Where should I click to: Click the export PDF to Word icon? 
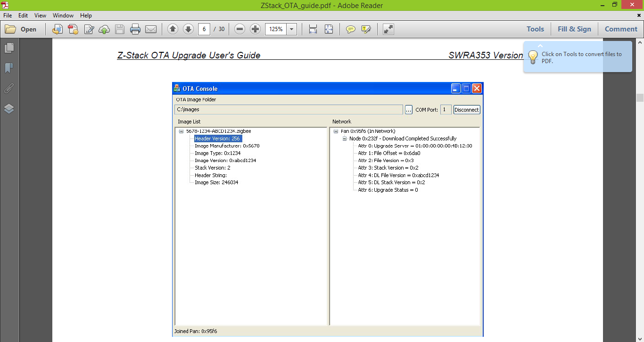pos(57,29)
